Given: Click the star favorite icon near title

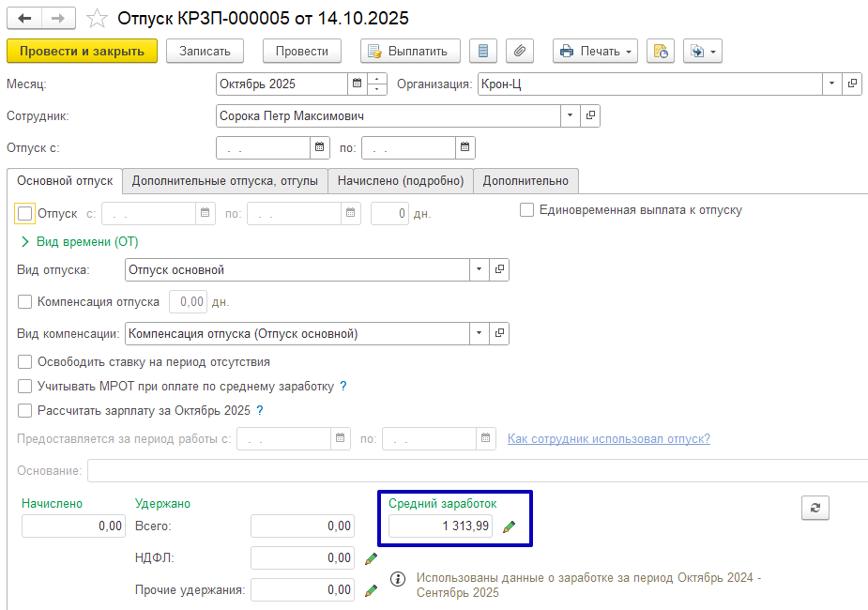Looking at the screenshot, I should (96, 19).
